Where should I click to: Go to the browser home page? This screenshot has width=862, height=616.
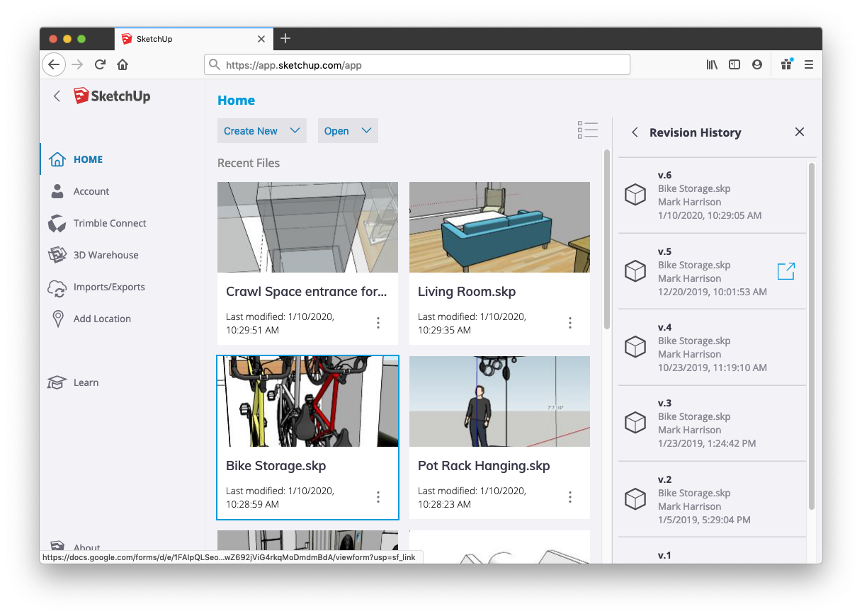[123, 64]
